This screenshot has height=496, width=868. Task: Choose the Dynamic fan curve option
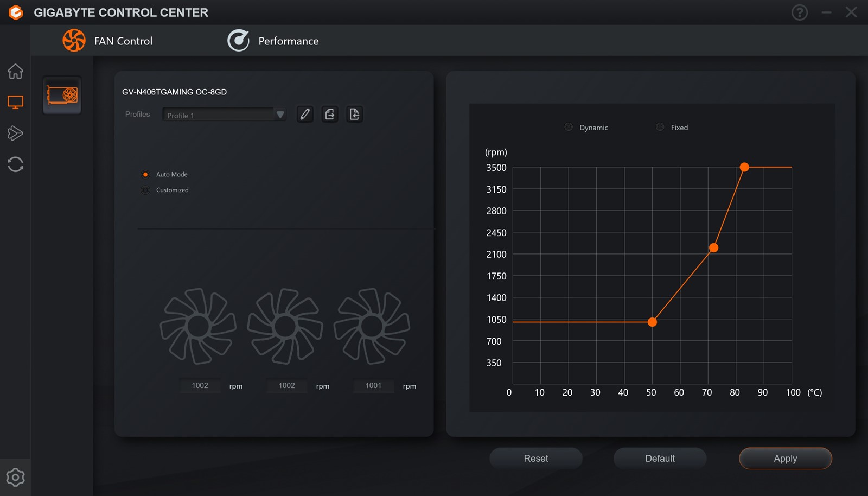click(x=569, y=127)
